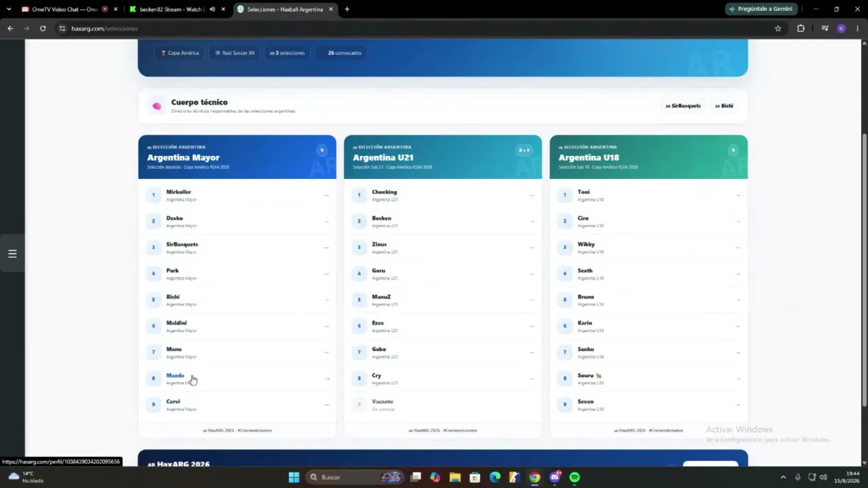View the site information icon in the address bar

tap(62, 28)
